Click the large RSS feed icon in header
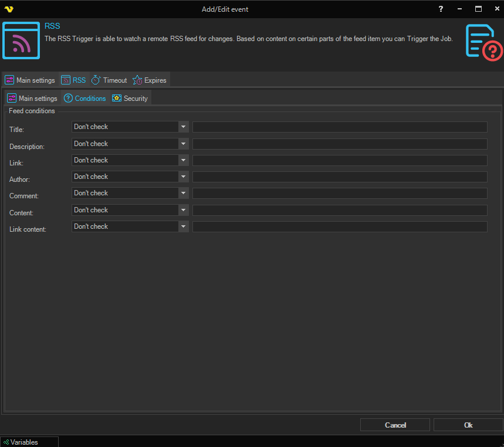The height and width of the screenshot is (447, 504). point(21,40)
